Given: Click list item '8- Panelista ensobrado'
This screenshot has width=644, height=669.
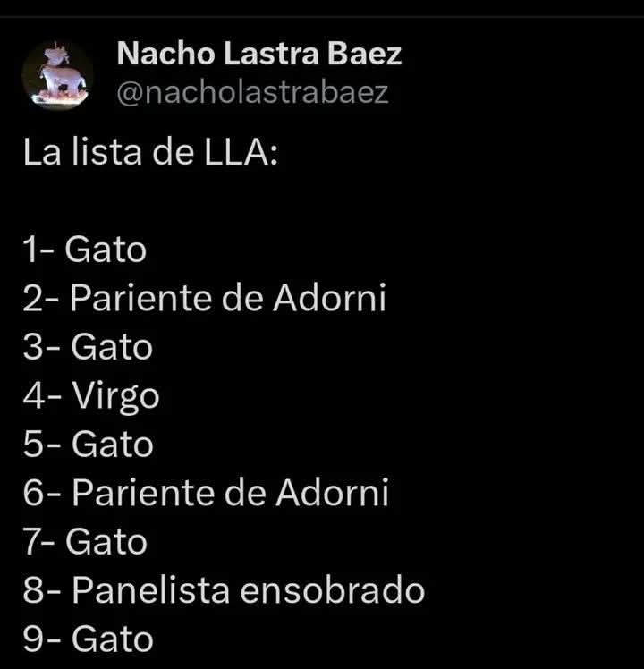Looking at the screenshot, I should coord(224,590).
